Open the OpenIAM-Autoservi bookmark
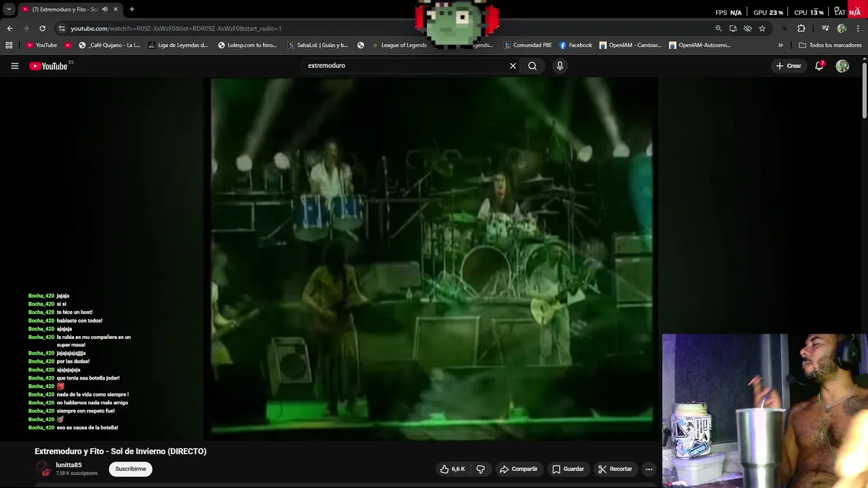This screenshot has width=868, height=488. [700, 45]
